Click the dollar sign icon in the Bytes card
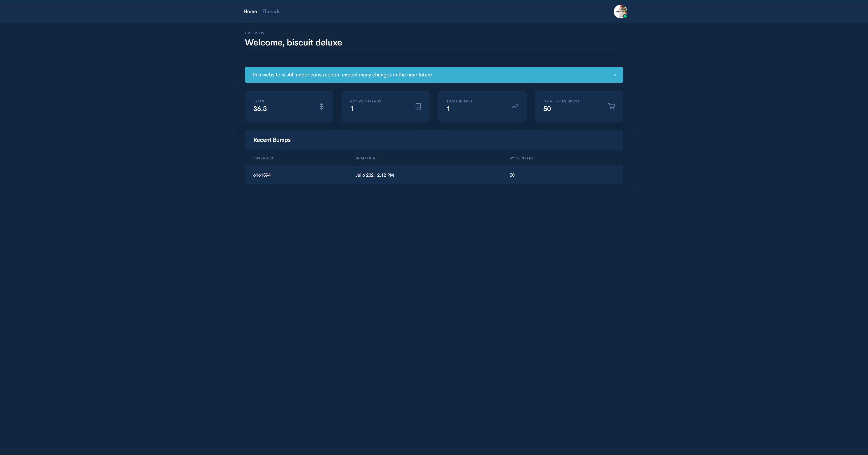 pos(321,107)
